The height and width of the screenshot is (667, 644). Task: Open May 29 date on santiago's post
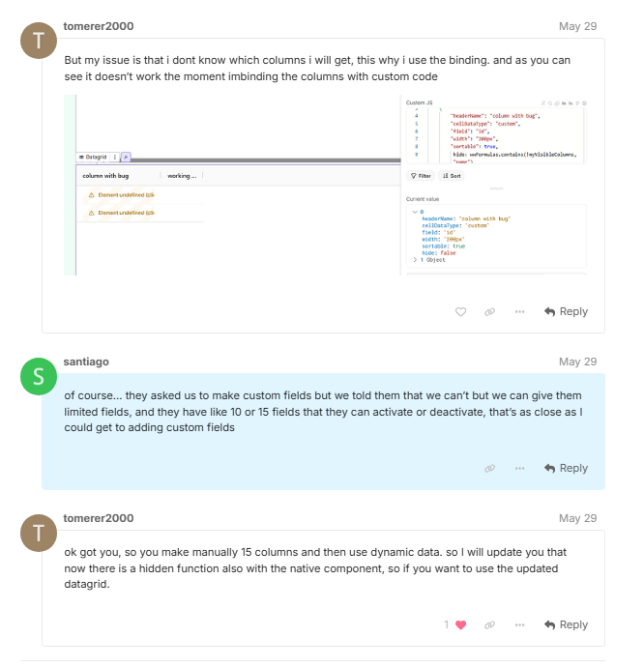tap(577, 362)
